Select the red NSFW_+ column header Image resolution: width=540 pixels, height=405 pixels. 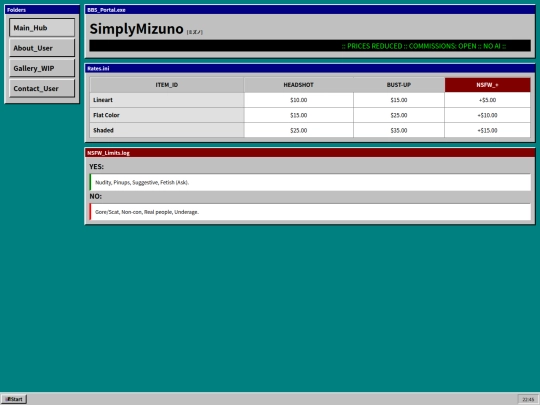point(487,85)
